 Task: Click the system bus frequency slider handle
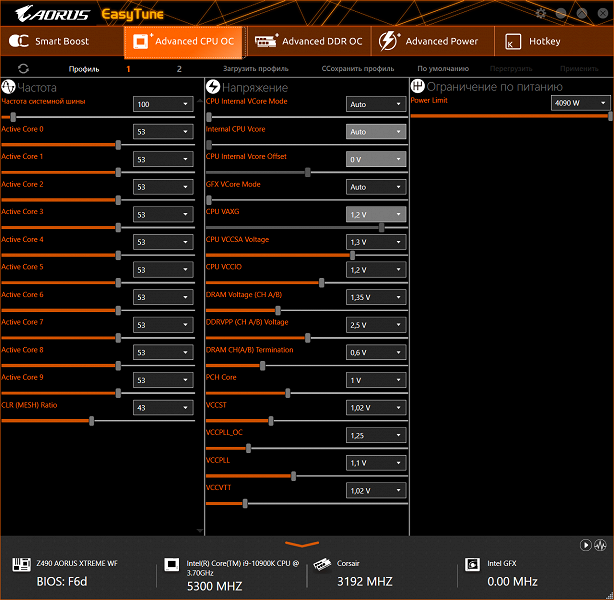pos(13,117)
